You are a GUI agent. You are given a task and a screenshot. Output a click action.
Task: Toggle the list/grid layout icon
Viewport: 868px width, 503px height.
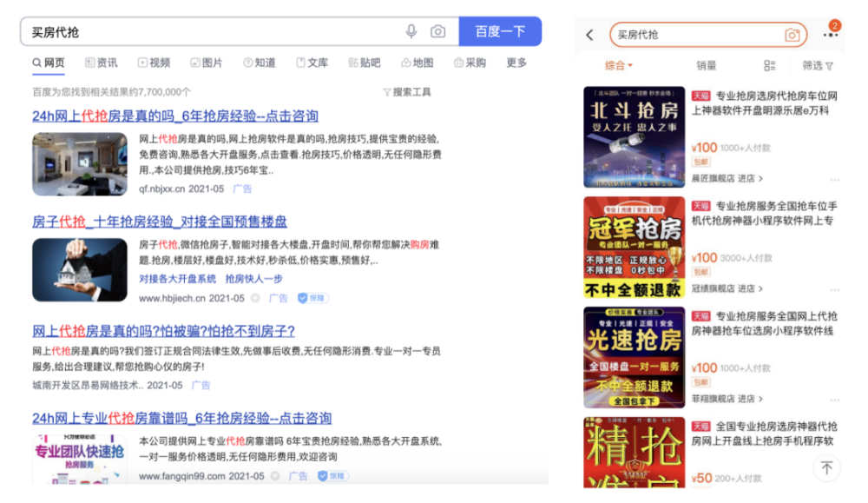coord(769,65)
